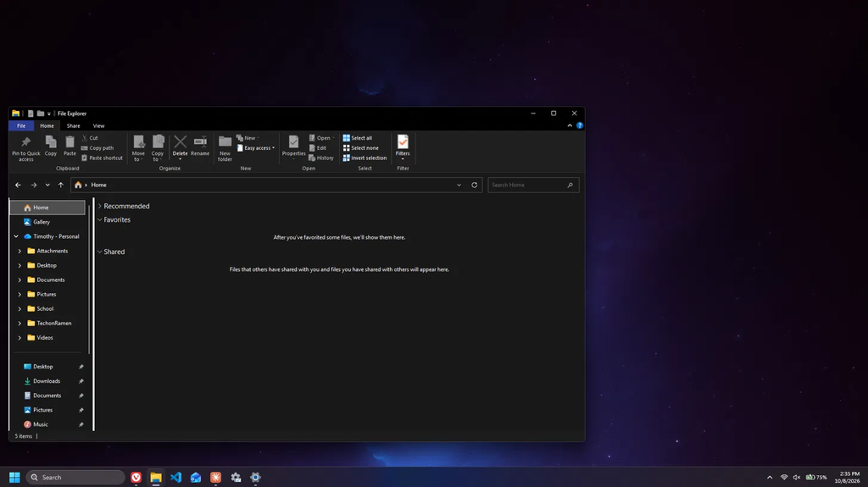Viewport: 868px width, 487px height.
Task: Expand the Recommended section
Action: (100, 206)
